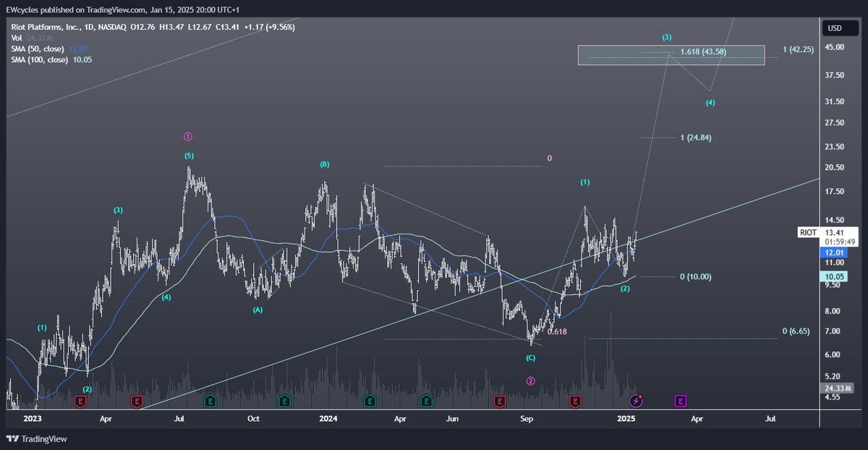868x450 pixels.
Task: Click the 2023 label on time axis
Action: tap(33, 418)
